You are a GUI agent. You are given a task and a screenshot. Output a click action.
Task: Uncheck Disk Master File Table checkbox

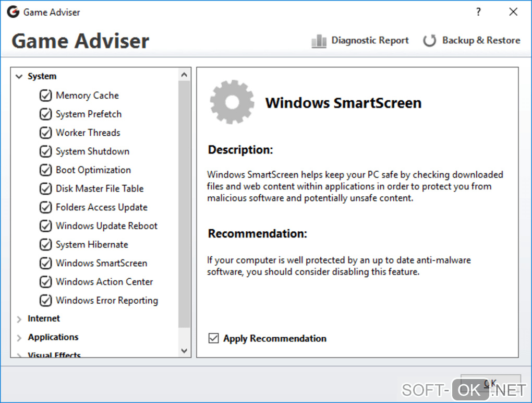click(45, 188)
